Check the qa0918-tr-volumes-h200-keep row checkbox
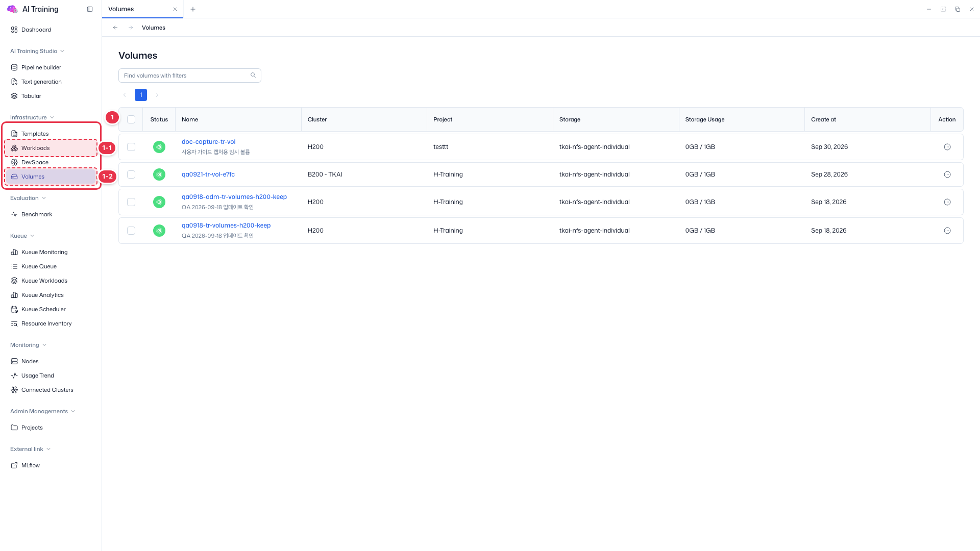The width and height of the screenshot is (980, 551). 131,231
